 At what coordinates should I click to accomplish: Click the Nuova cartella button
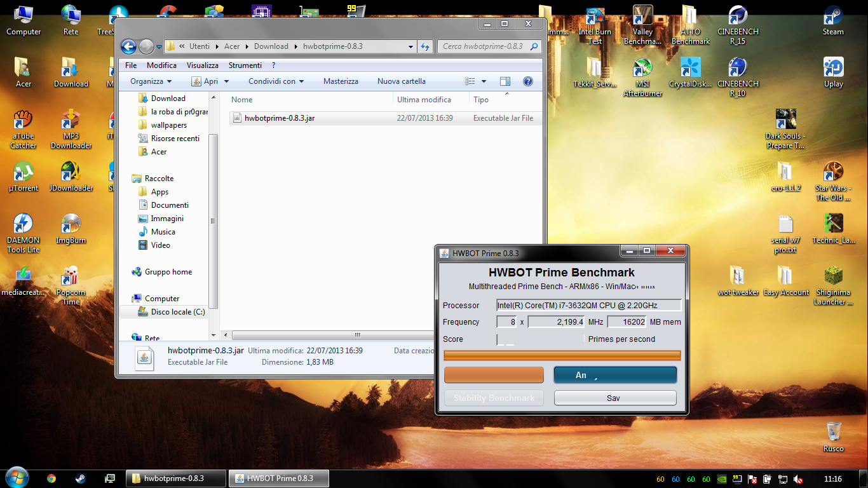[401, 81]
